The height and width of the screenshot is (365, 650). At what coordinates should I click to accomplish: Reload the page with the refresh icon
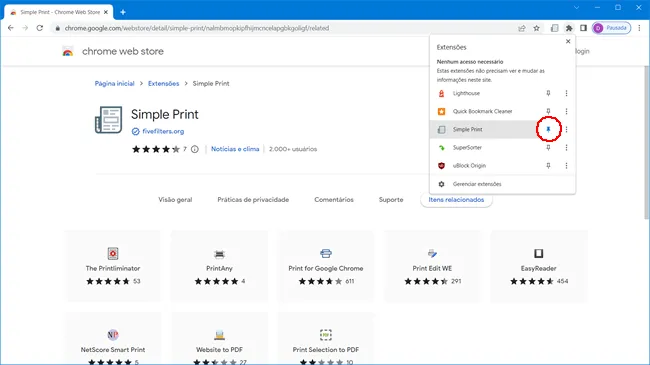(x=40, y=28)
